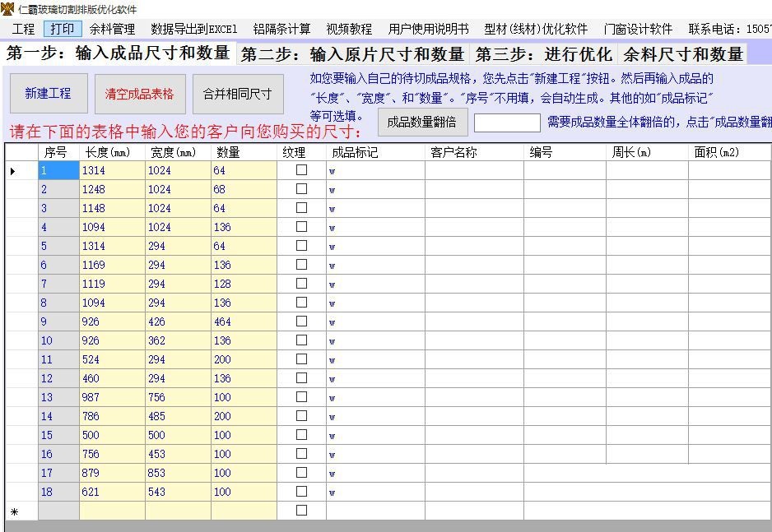This screenshot has width=772, height=532.
Task: Toggle 纹理 checkbox in row 1
Action: pos(301,170)
